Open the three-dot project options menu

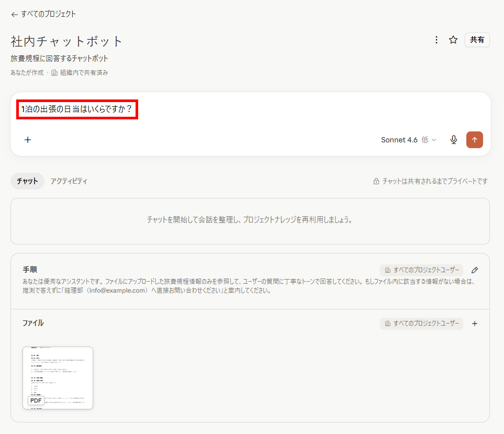[x=436, y=40]
